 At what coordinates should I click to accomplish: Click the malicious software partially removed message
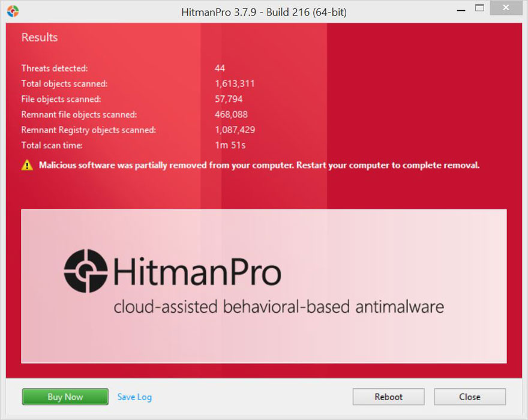(259, 166)
